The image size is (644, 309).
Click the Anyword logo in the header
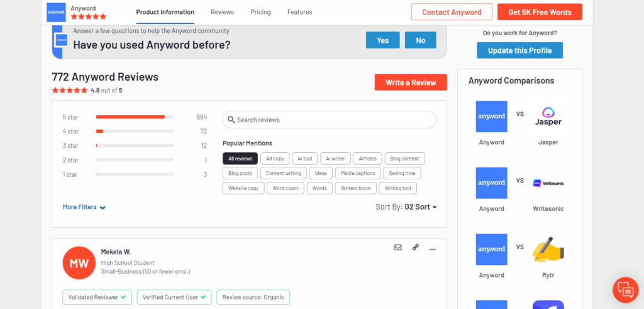pos(56,13)
